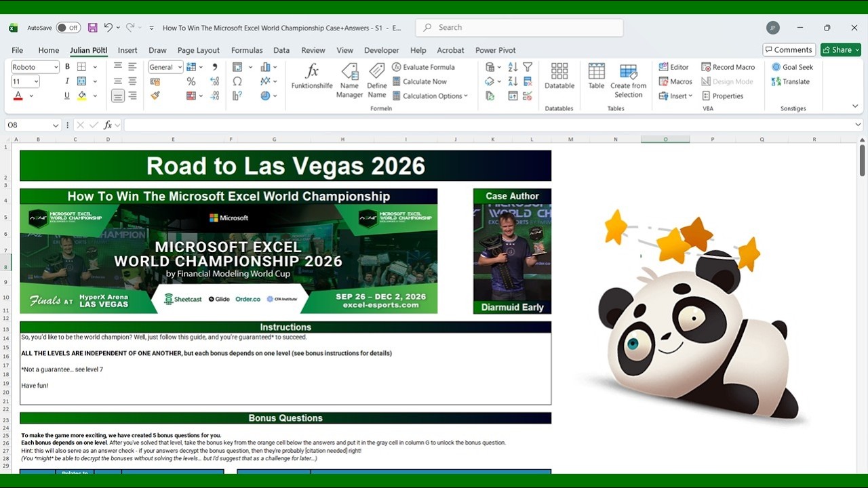This screenshot has height=488, width=868.
Task: Switch to the Formulas tab
Action: click(x=247, y=50)
